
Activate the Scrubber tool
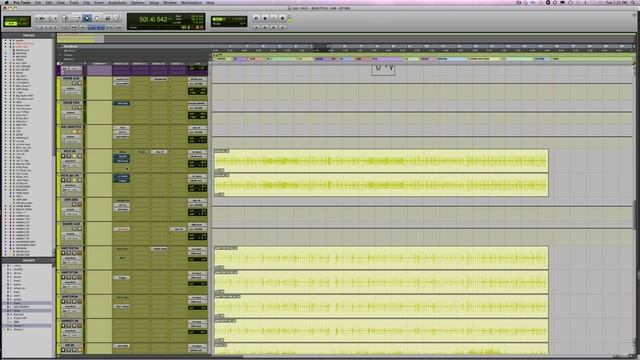coord(107,18)
